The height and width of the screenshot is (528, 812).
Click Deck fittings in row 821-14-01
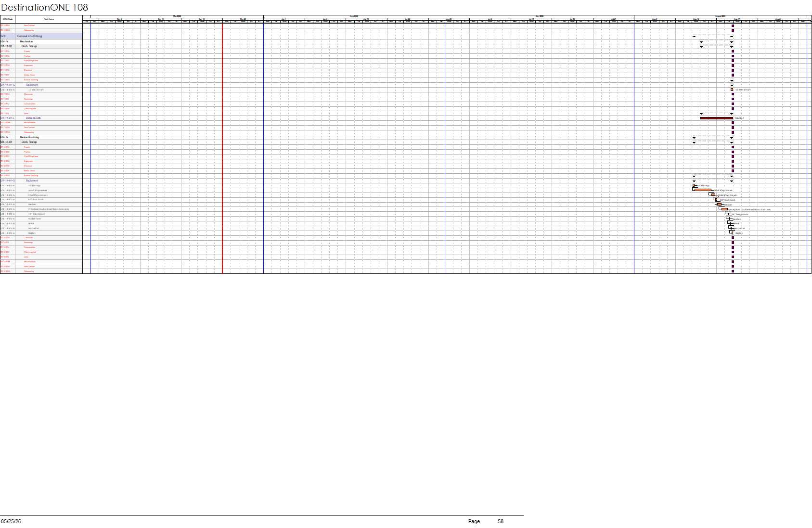29,142
